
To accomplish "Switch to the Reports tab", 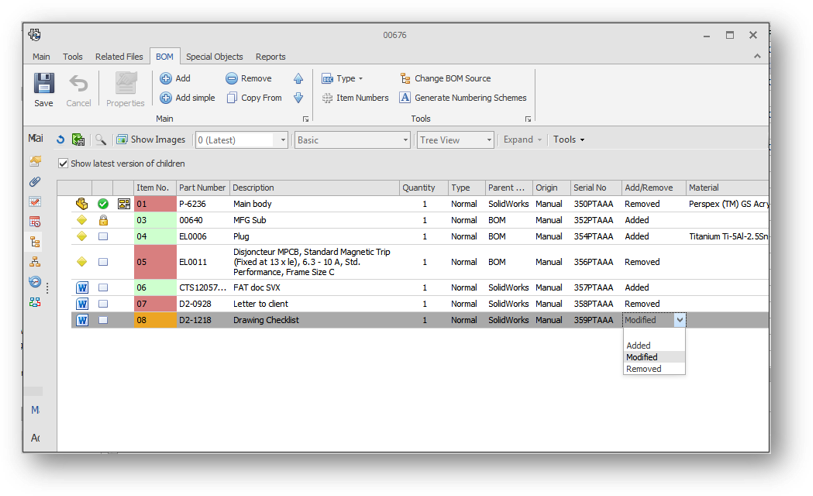I will [x=270, y=56].
